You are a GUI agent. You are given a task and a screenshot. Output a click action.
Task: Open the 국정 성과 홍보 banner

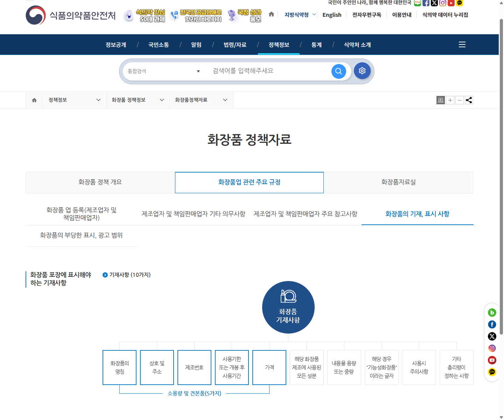click(244, 16)
